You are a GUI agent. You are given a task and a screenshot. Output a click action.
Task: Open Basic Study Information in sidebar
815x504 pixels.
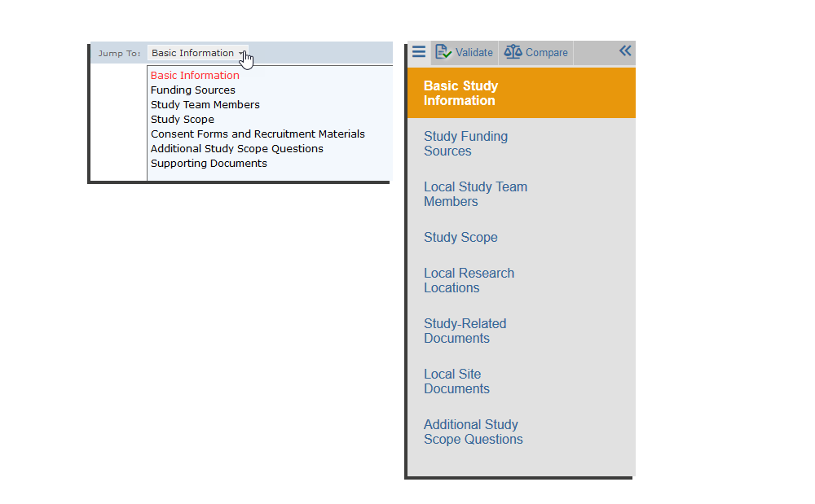point(522,93)
